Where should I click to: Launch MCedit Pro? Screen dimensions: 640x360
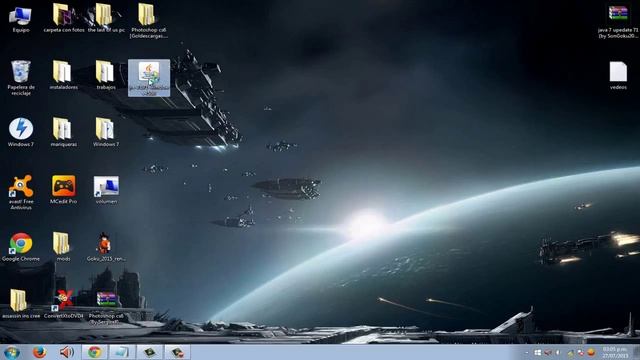(x=63, y=189)
